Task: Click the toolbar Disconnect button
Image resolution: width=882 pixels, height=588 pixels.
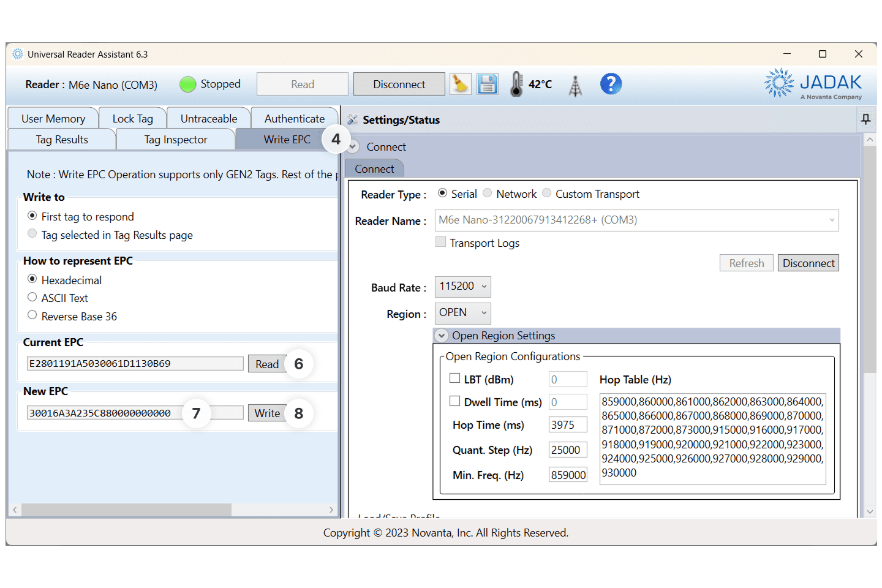Action: point(399,84)
